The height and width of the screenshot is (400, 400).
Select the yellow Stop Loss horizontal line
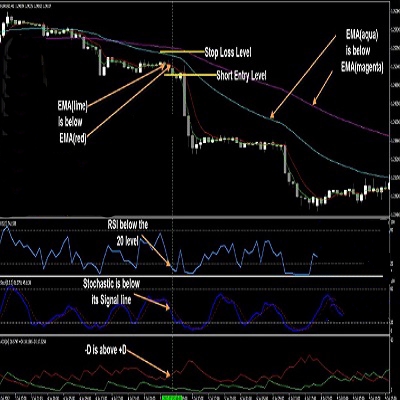[182, 52]
